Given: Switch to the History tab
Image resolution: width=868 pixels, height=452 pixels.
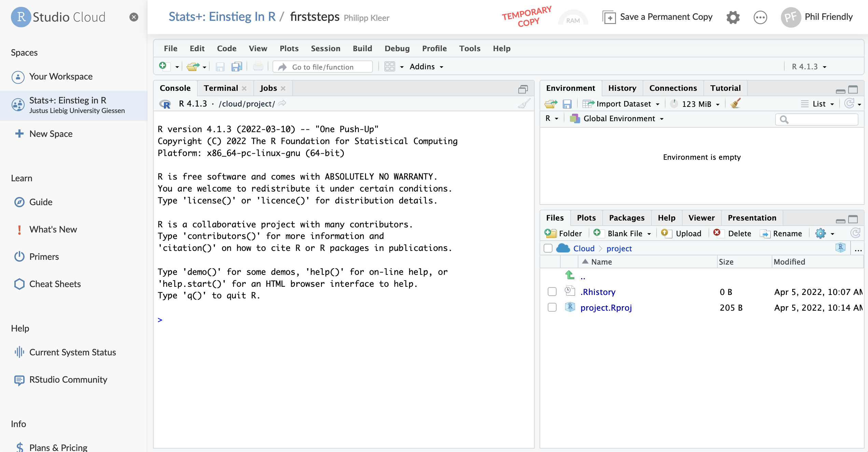Looking at the screenshot, I should [622, 88].
